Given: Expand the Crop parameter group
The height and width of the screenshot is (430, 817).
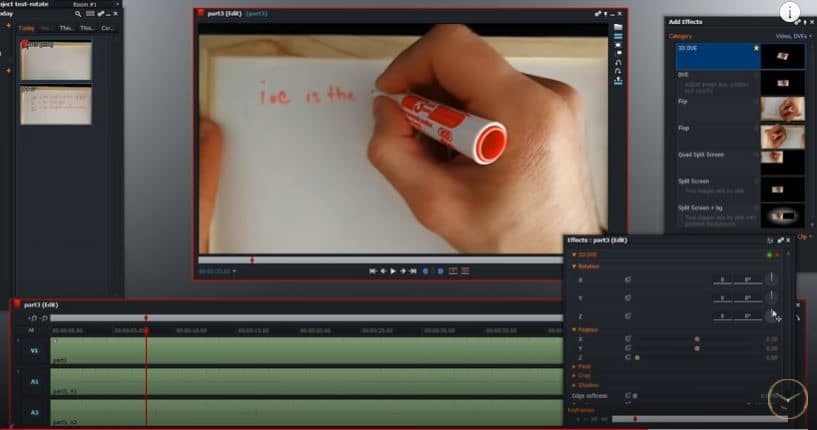Looking at the screenshot, I should tap(574, 375).
